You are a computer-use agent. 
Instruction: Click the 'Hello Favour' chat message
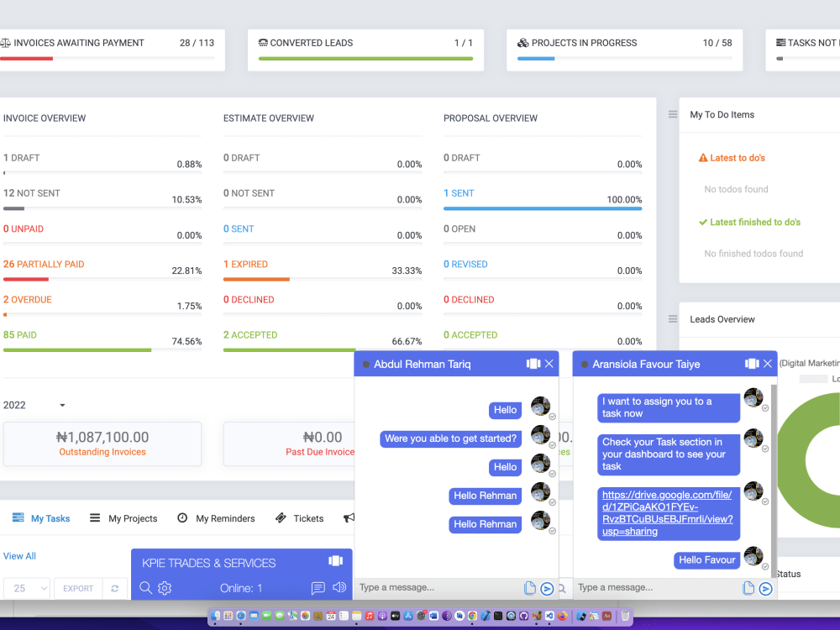(706, 559)
